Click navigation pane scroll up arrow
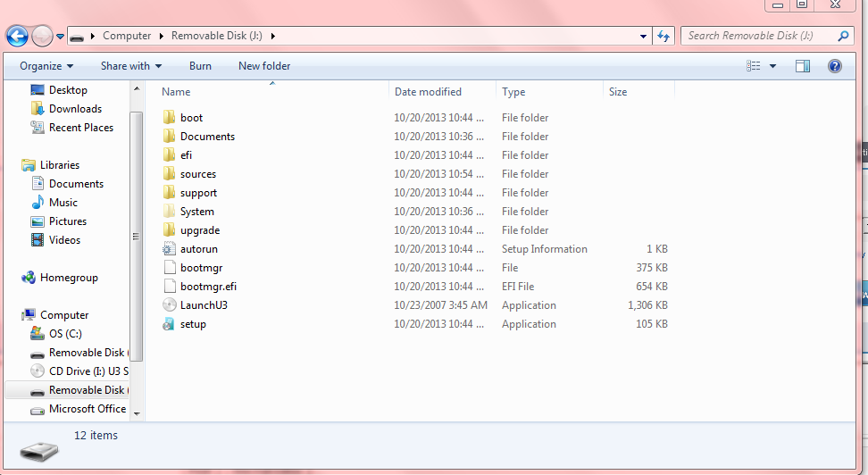This screenshot has height=475, width=868. 137,88
